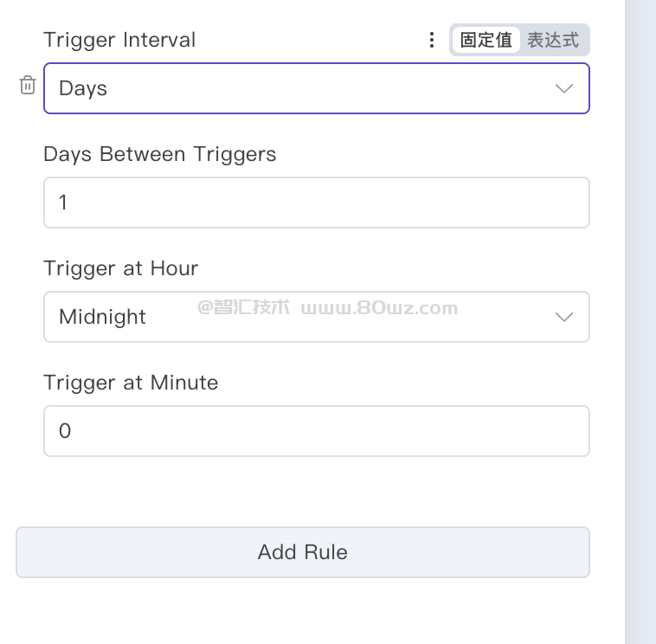Viewport: 656px width, 644px height.
Task: Click the chevron arrow in the Days field
Action: tap(563, 88)
